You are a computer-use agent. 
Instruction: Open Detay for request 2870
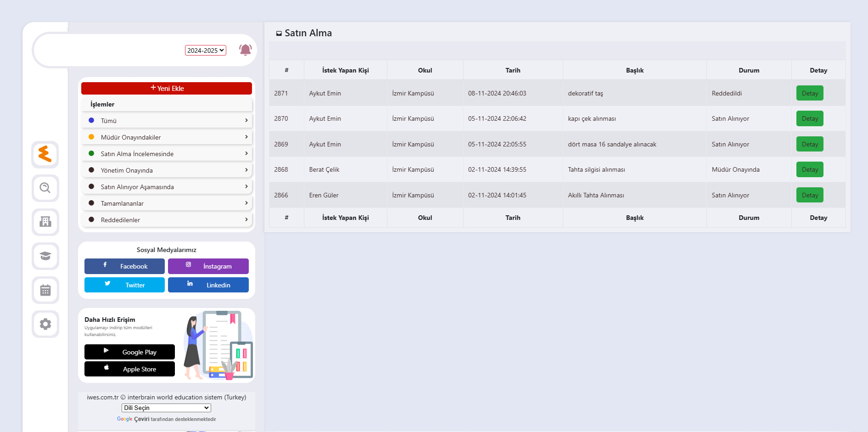[x=810, y=118]
